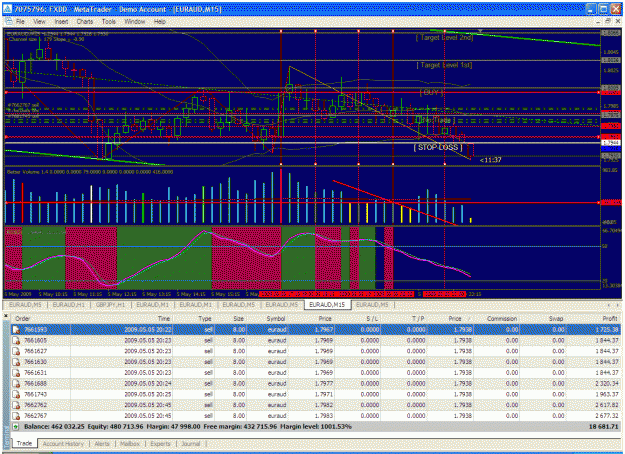Viewport: 625px width, 454px height.
Task: Open the Account History tab
Action: pos(63,444)
